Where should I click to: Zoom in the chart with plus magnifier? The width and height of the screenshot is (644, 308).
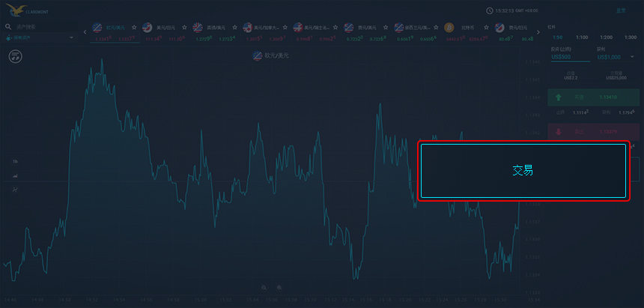(x=279, y=288)
